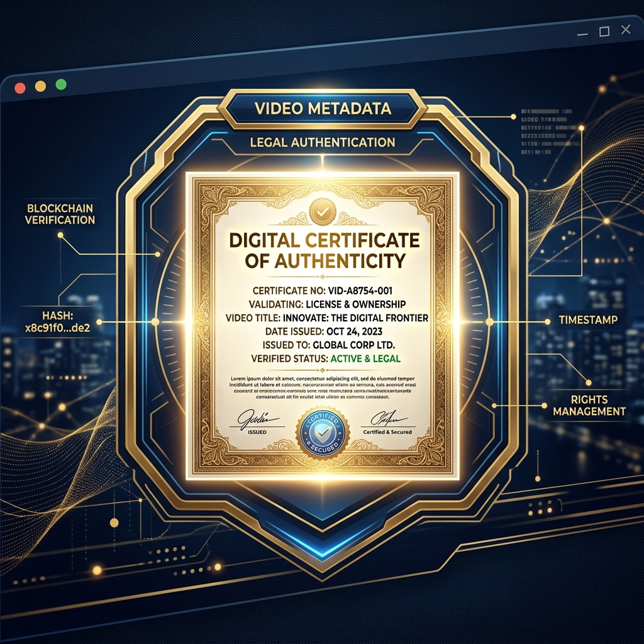Open the RIGHTS MANAGEMENT callout label
The width and height of the screenshot is (644, 644).
click(589, 406)
